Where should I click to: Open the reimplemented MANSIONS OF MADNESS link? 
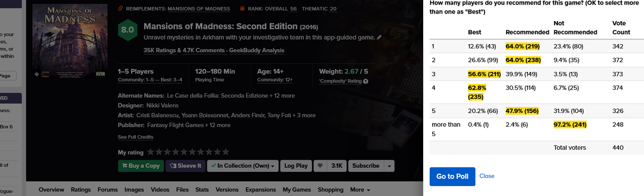click(x=199, y=9)
